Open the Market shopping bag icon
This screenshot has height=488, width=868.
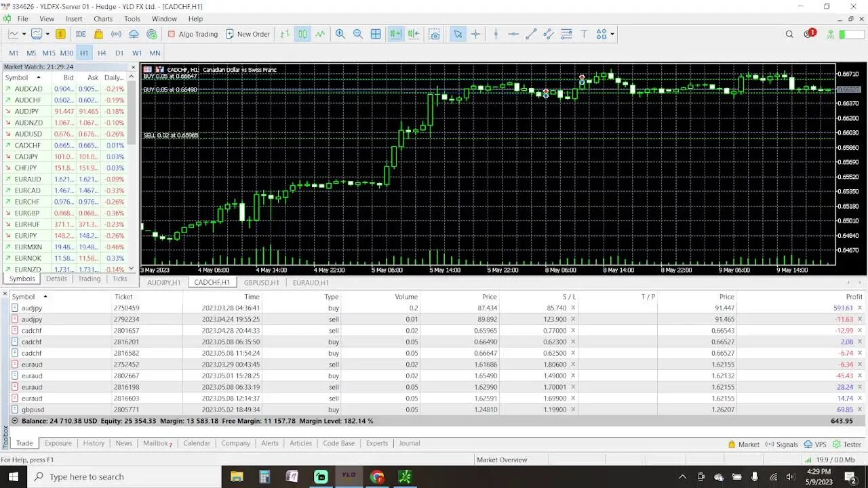point(99,34)
